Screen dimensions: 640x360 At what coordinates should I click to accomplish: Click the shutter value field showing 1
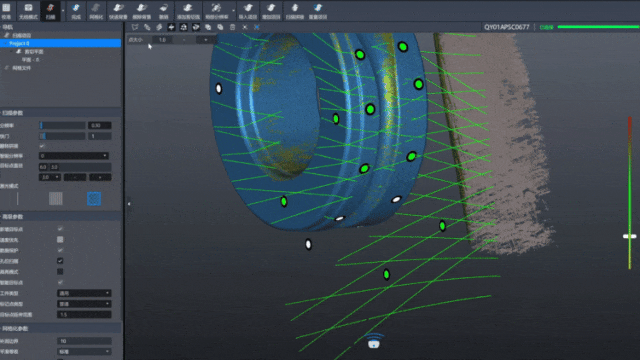100,136
